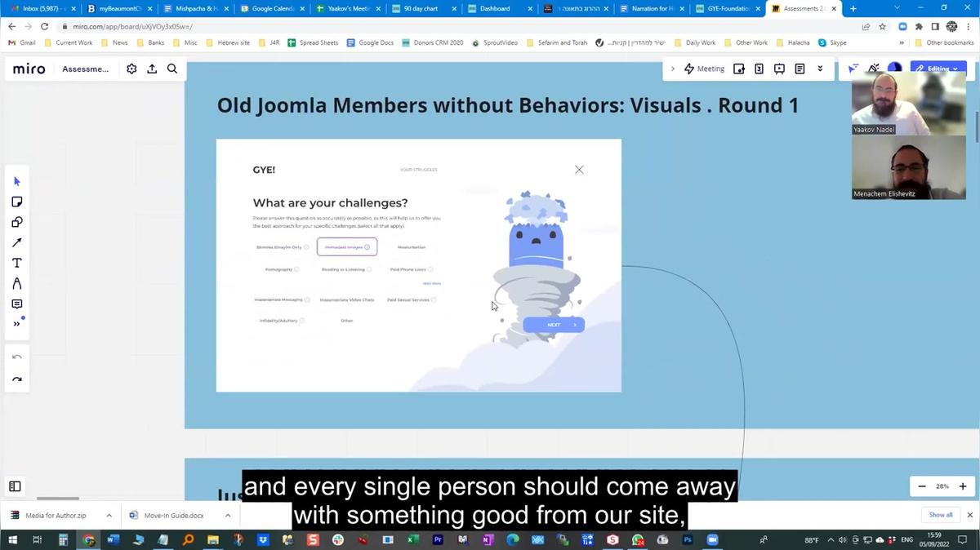
Task: Close the downloads bar
Action: tap(970, 515)
